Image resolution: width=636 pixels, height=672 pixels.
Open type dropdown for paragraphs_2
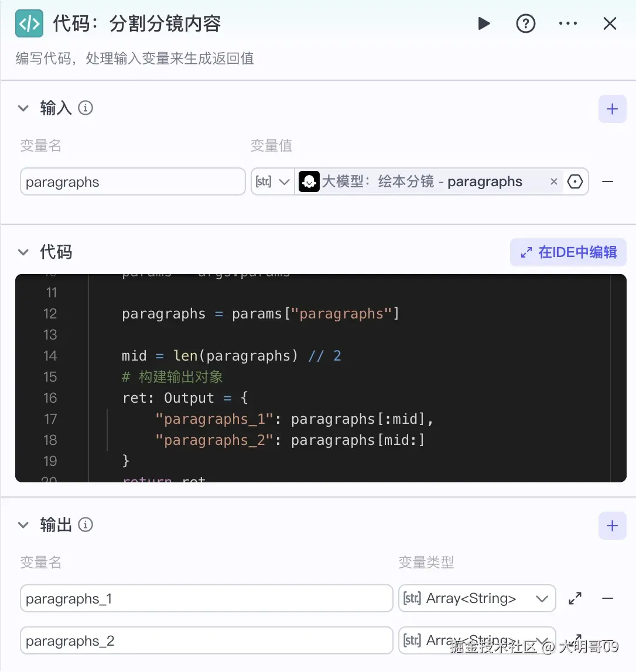click(477, 640)
